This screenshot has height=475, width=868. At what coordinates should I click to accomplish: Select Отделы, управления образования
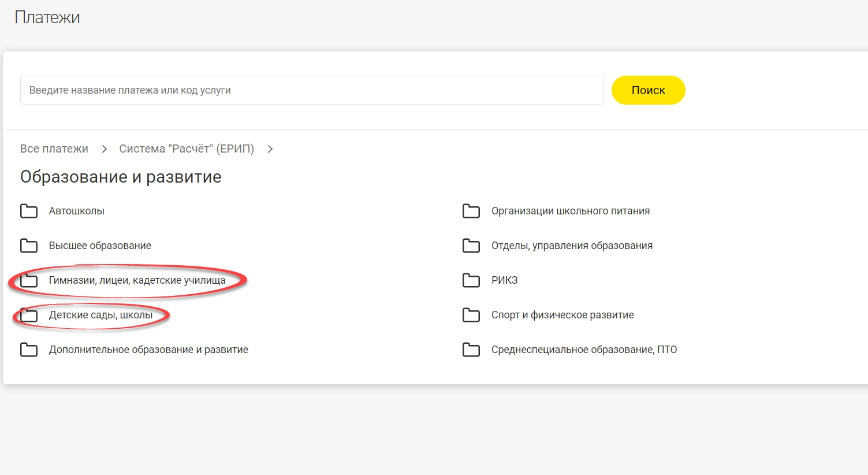[x=572, y=246]
